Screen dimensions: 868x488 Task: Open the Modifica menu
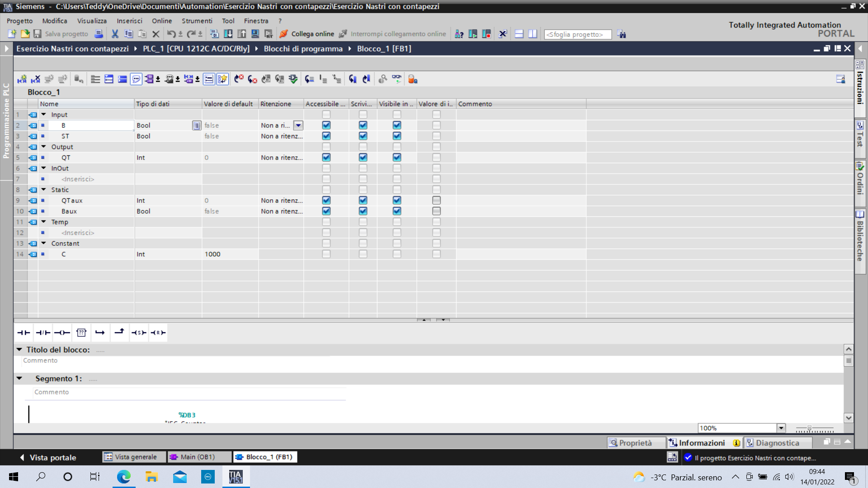coord(55,21)
